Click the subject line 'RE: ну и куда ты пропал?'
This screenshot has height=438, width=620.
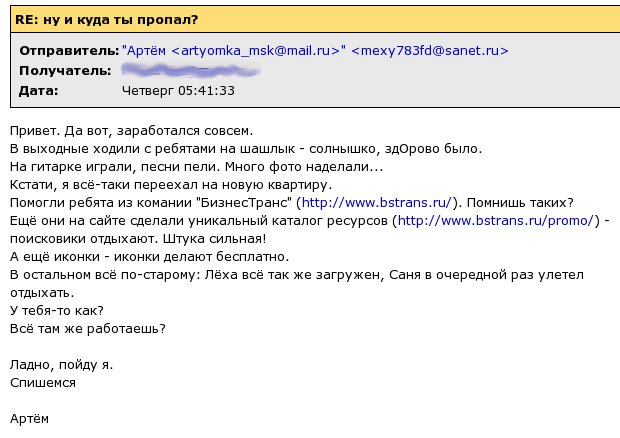106,19
